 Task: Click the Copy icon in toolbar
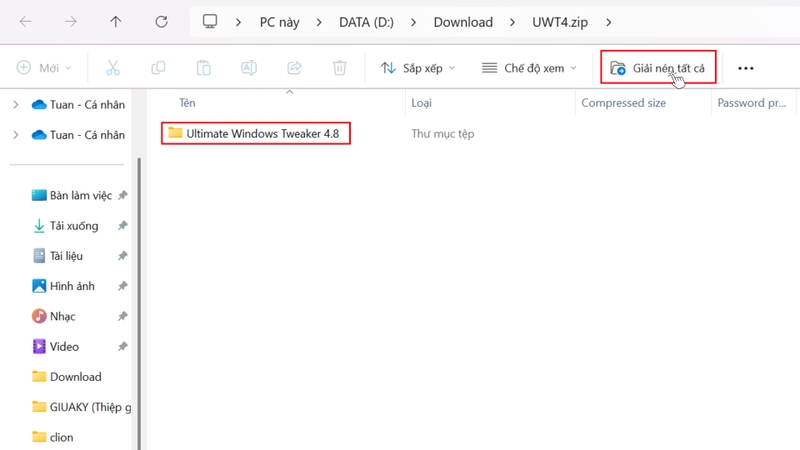click(x=158, y=68)
